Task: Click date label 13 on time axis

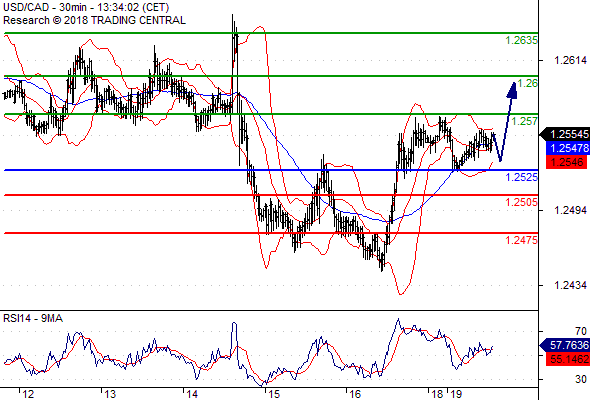Action: pos(110,394)
